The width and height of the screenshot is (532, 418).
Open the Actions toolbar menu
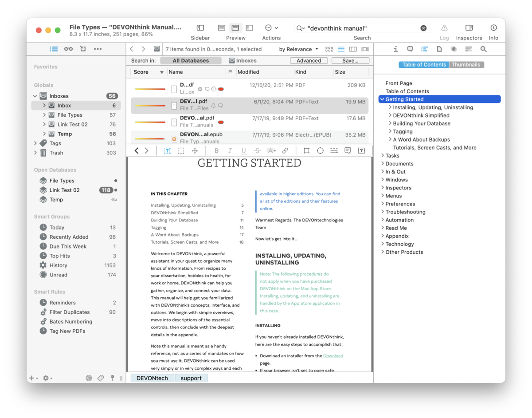pyautogui.click(x=271, y=28)
